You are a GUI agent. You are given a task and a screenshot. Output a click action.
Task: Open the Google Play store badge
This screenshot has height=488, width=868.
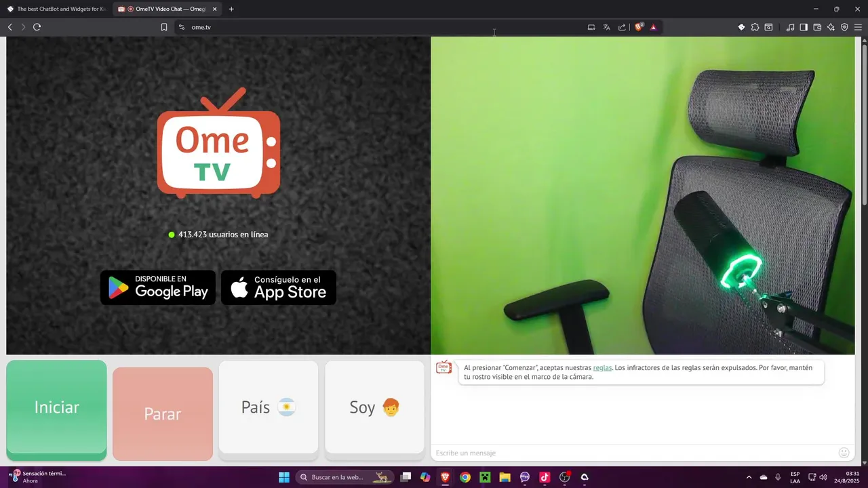click(158, 287)
